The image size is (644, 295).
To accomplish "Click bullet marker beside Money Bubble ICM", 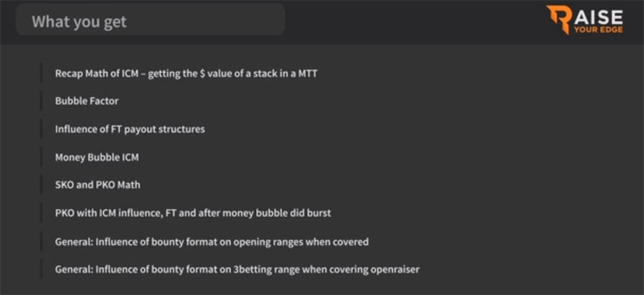I will pos(41,157).
